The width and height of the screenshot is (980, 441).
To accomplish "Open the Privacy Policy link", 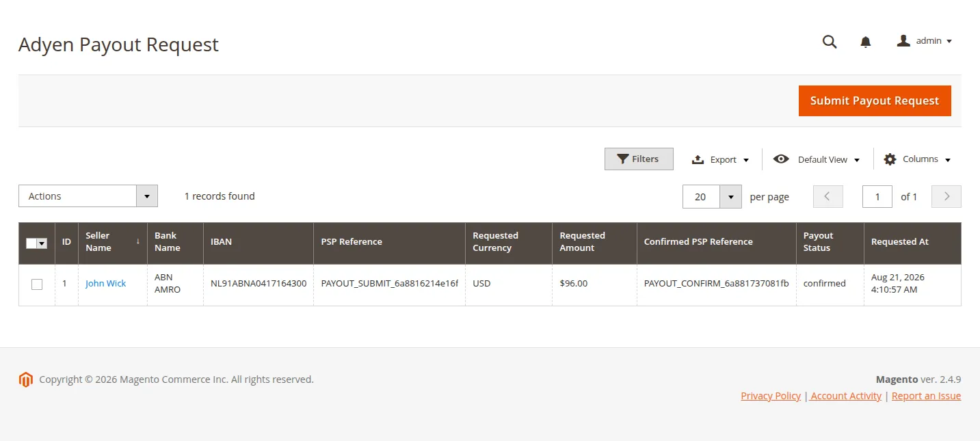I will [x=771, y=396].
